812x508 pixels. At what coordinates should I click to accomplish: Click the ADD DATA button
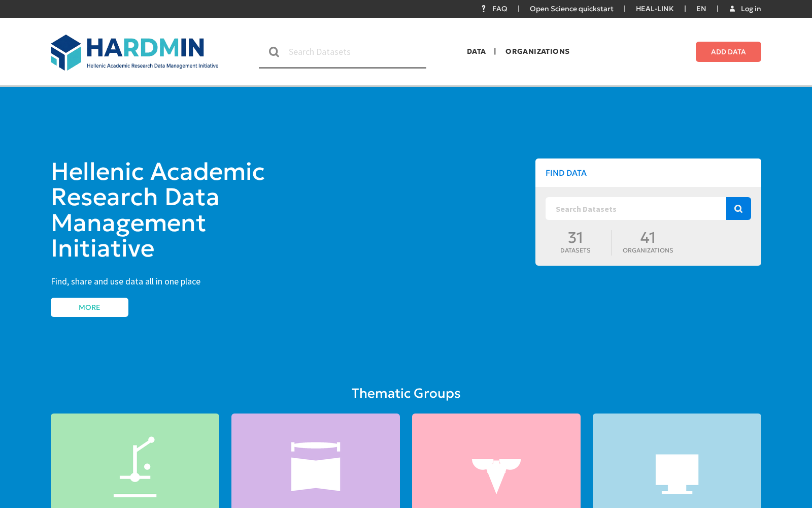[728, 52]
